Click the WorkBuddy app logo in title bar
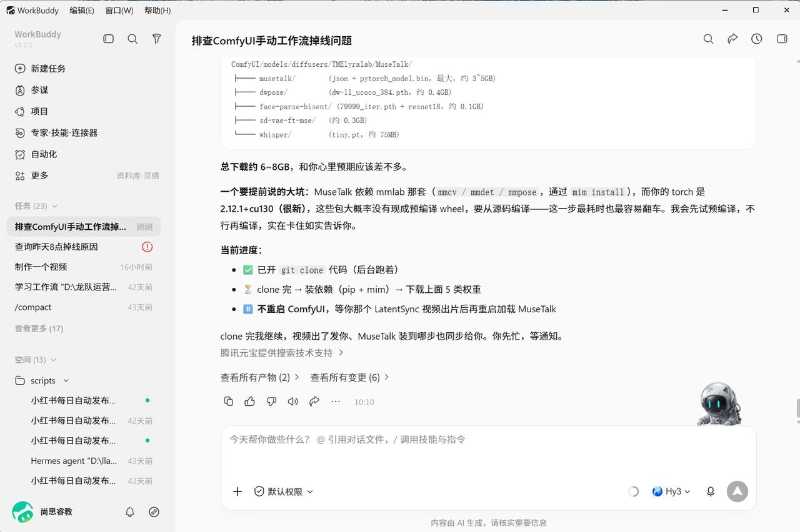The height and width of the screenshot is (532, 800). (x=11, y=10)
